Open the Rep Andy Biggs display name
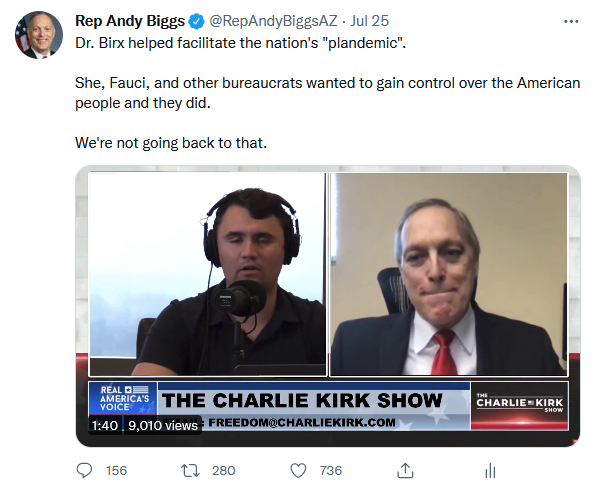Screen dimensions: 594x489 pyautogui.click(x=130, y=21)
